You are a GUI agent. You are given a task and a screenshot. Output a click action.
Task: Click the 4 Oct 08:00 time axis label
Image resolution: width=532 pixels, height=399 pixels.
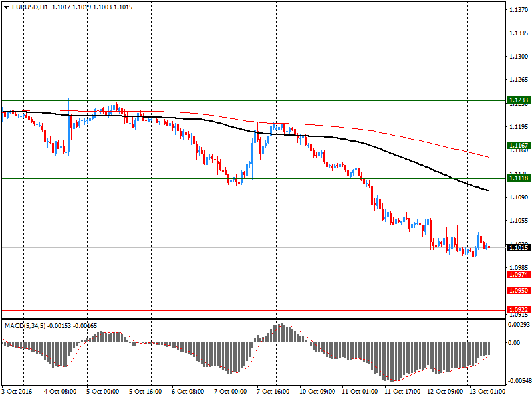60,392
